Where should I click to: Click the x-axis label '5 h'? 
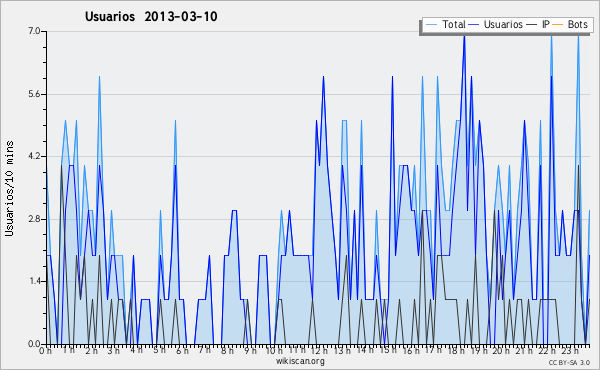coord(159,350)
